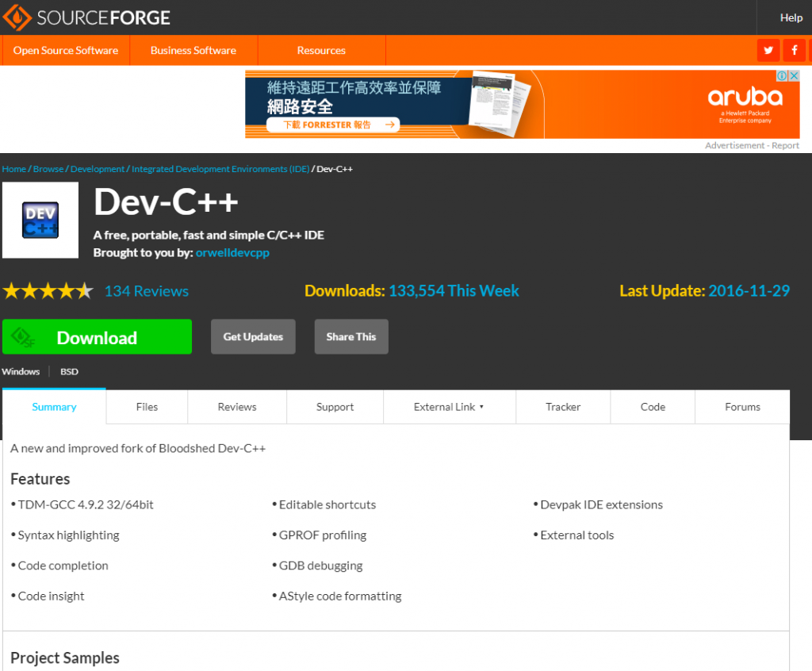Click 'Syntax highlighting' feature text
Viewport: 812px width, 671px height.
68,535
